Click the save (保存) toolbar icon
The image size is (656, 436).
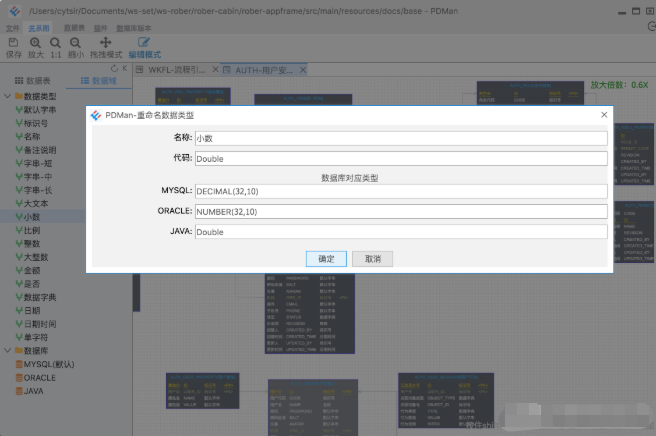(13, 42)
